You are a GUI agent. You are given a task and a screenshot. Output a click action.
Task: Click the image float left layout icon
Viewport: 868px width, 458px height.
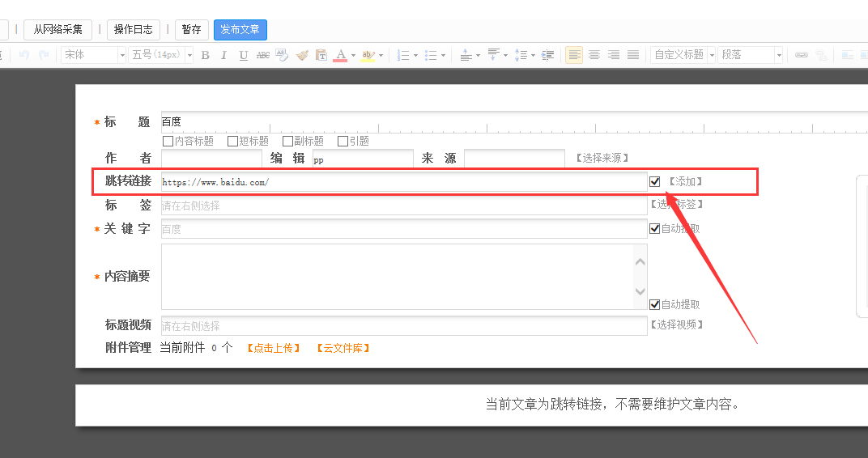tap(848, 55)
